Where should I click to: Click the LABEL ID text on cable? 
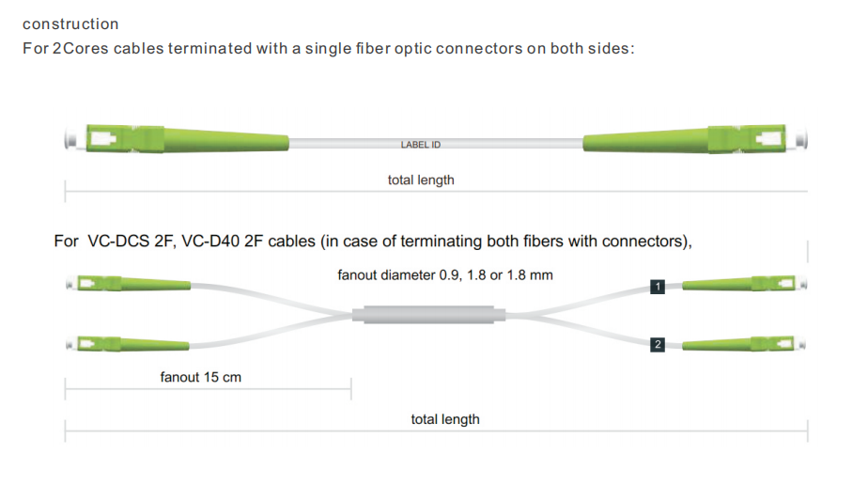pos(421,145)
